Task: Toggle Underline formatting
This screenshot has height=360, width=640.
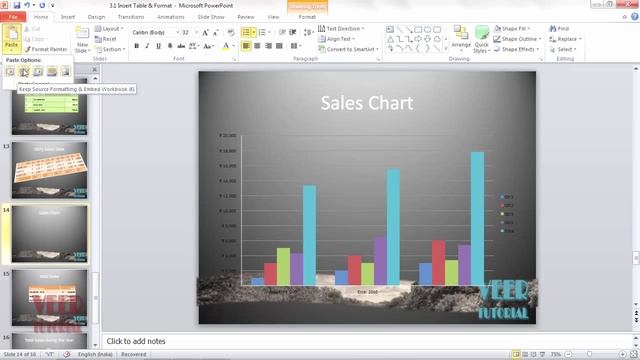Action: pyautogui.click(x=158, y=46)
